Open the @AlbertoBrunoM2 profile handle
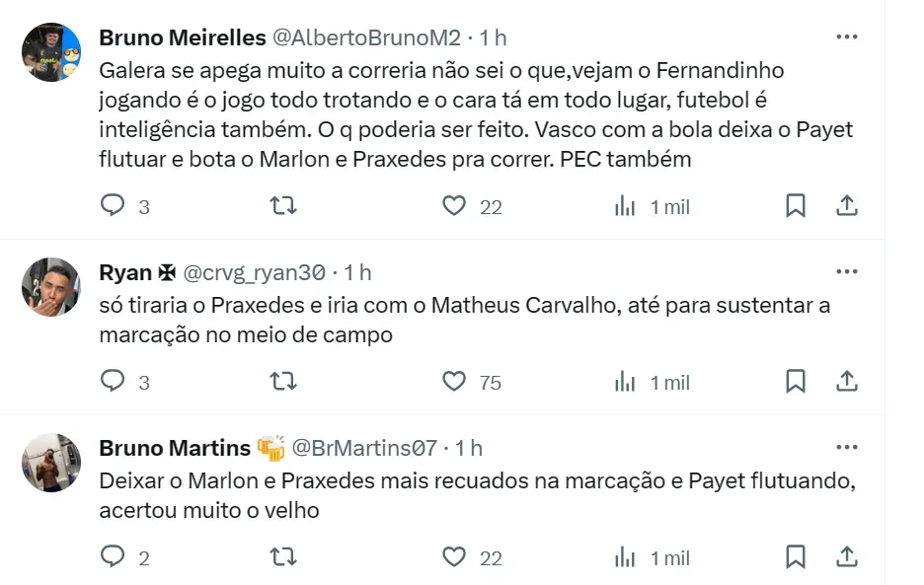 [366, 37]
